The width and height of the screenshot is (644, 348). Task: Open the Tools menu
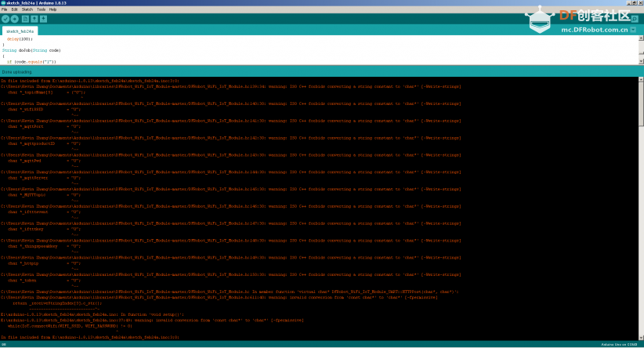click(41, 9)
